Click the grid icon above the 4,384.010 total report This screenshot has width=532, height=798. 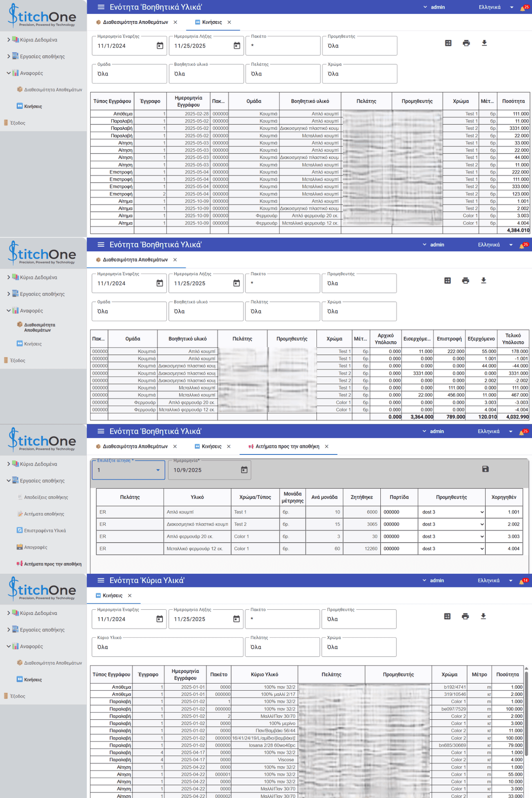(448, 43)
